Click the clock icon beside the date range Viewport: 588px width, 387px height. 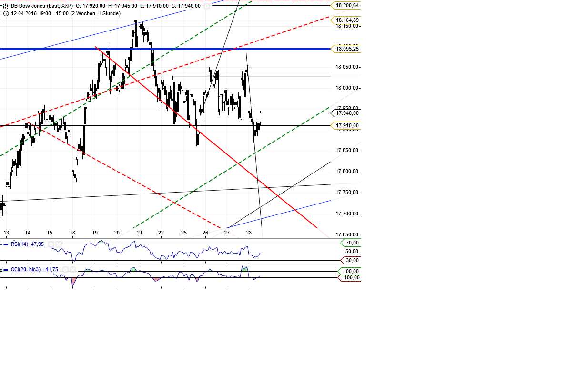[x=6, y=13]
